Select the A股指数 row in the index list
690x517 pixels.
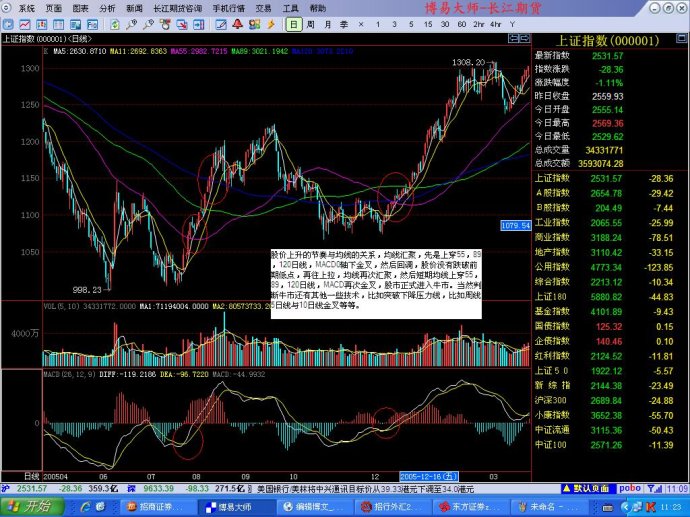click(x=609, y=193)
